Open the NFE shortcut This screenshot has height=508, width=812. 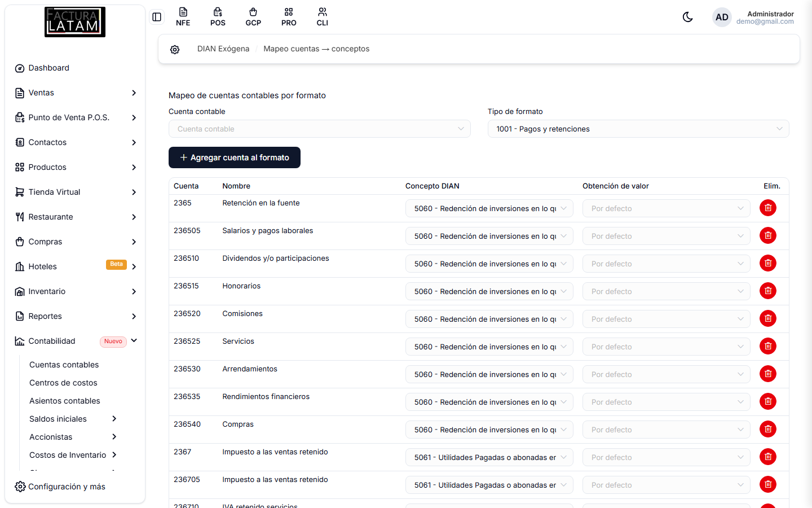[183, 17]
